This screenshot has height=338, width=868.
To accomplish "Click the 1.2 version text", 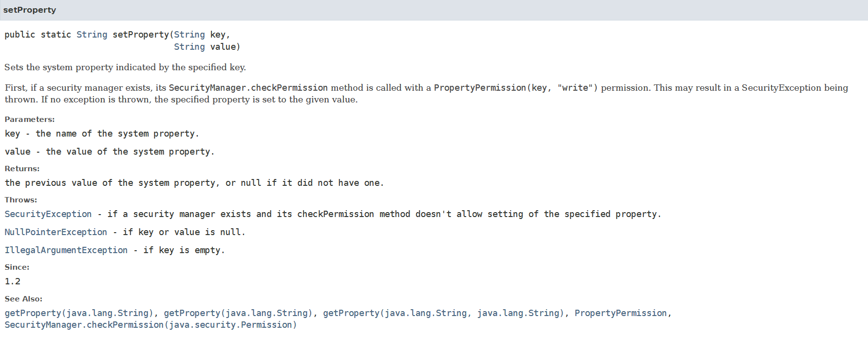I will (13, 281).
